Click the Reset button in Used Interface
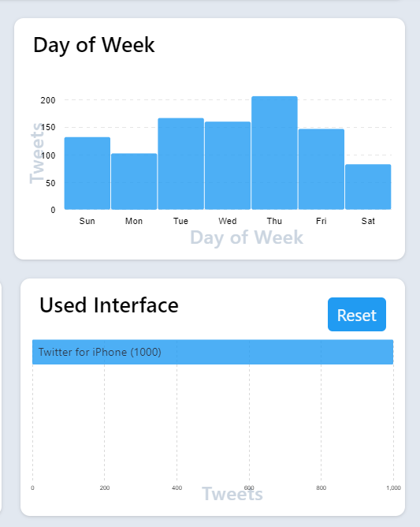 tap(356, 314)
